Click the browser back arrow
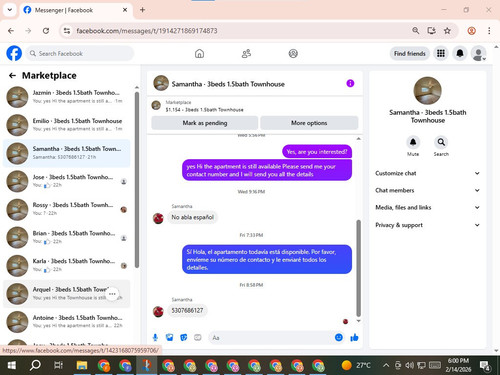Viewport: 500px width, 375px height. (x=11, y=31)
